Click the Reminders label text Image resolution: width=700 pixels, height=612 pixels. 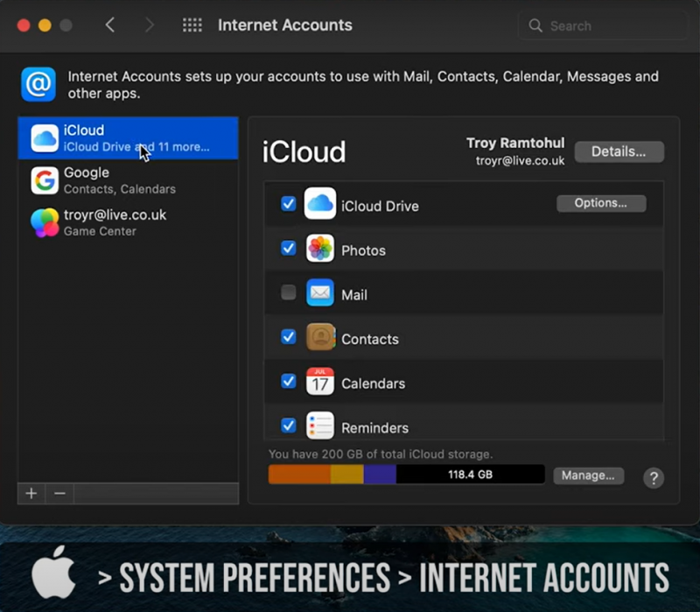click(375, 428)
